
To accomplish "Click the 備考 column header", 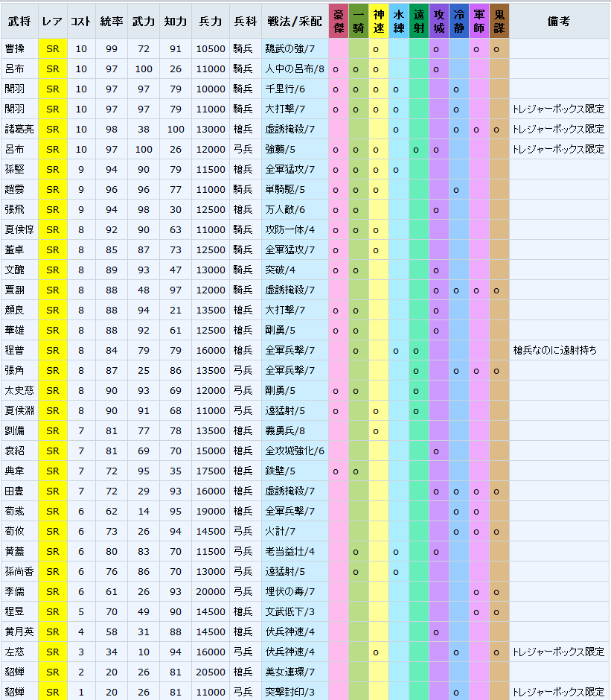I will [x=559, y=21].
